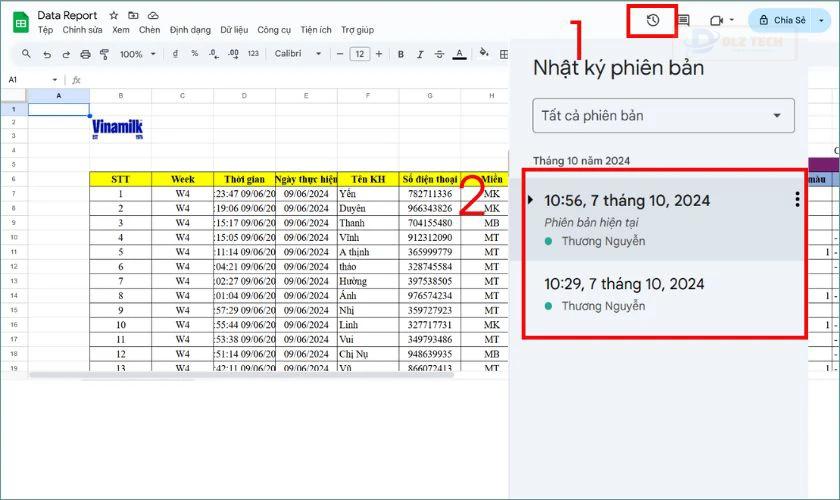This screenshot has height=500, width=840.
Task: Decrease font size with the minus button
Action: click(x=340, y=54)
